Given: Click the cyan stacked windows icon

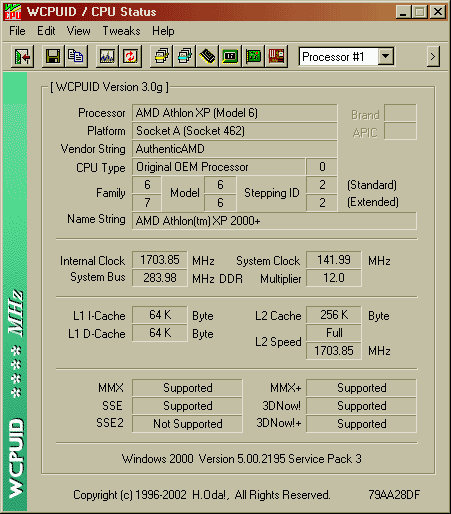Looking at the screenshot, I should tap(184, 57).
